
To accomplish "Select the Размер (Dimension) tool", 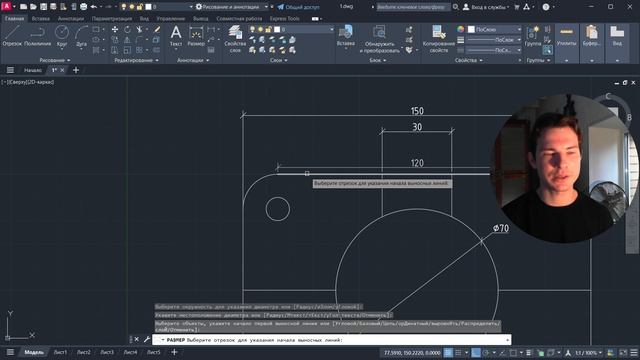I will 196,36.
